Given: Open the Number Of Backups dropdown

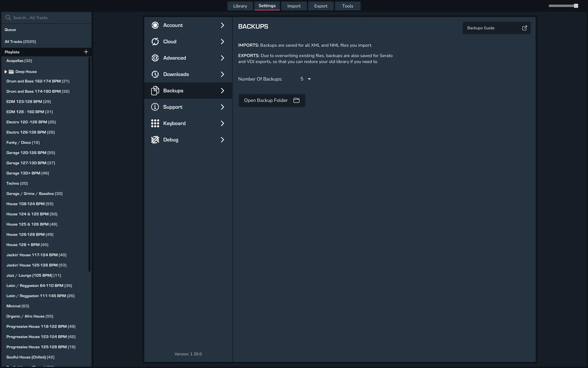Looking at the screenshot, I should click(309, 79).
